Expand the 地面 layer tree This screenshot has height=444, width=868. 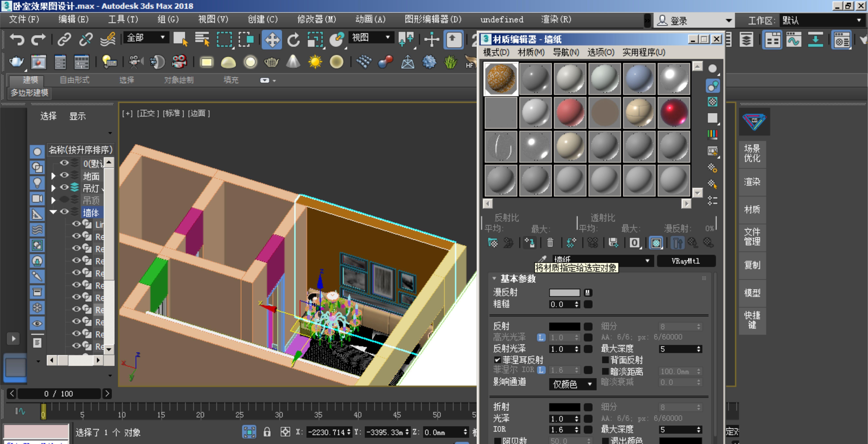(53, 176)
